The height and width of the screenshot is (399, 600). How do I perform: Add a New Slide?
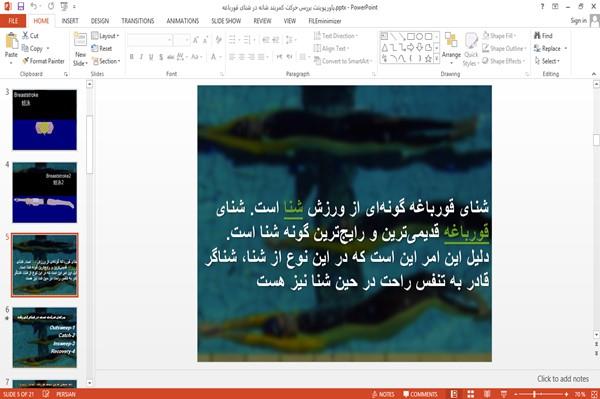pos(80,49)
